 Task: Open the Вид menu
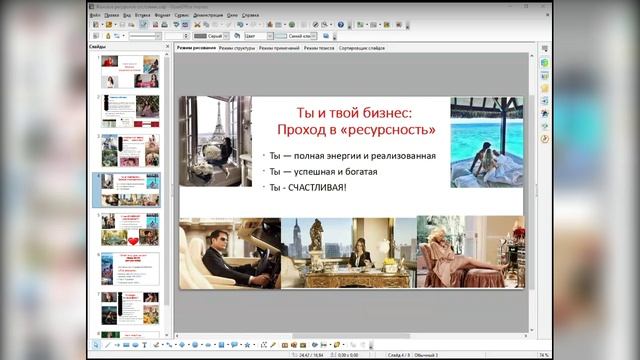tap(127, 15)
